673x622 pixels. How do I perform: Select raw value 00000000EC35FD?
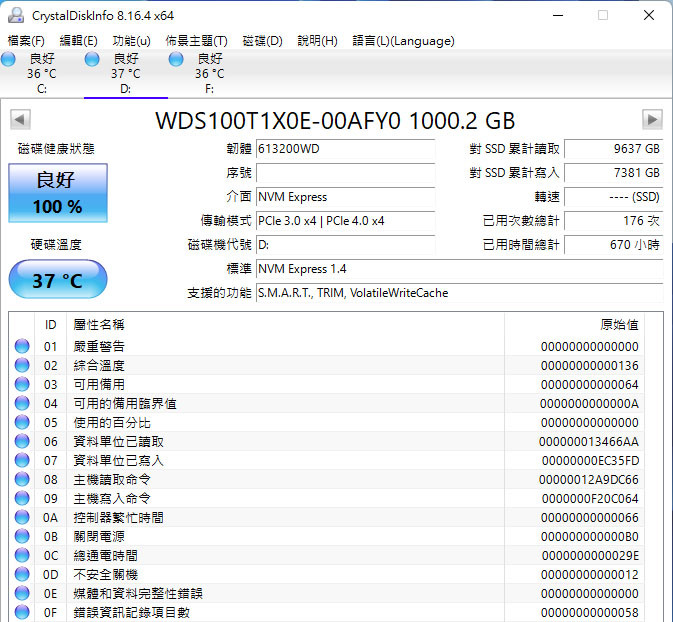pos(590,461)
